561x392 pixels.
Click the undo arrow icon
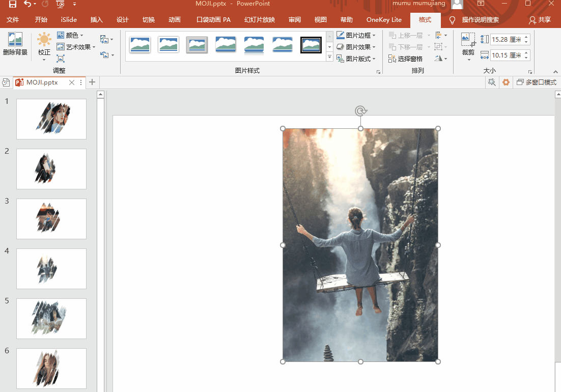coord(27,4)
